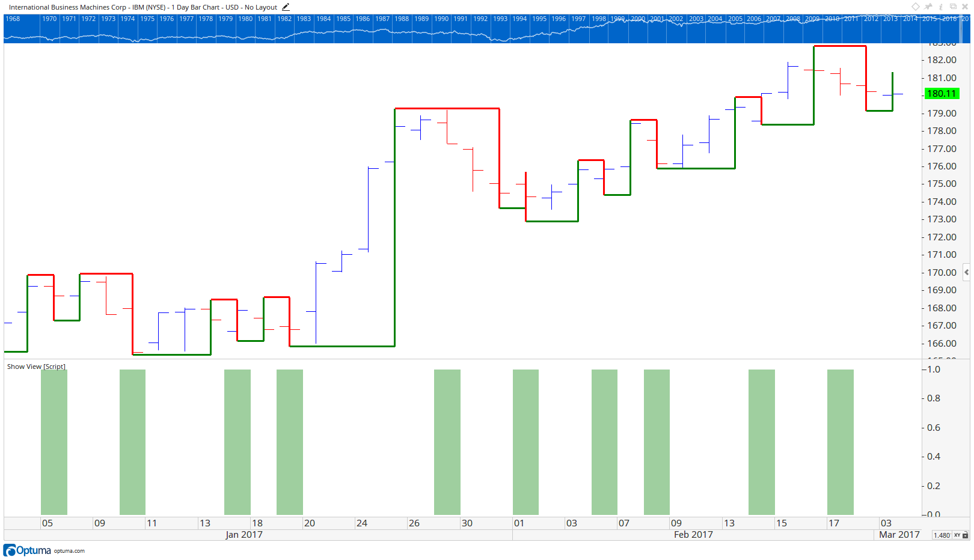Click the 170.00 price scale label
This screenshot has height=560, width=974.
point(942,272)
